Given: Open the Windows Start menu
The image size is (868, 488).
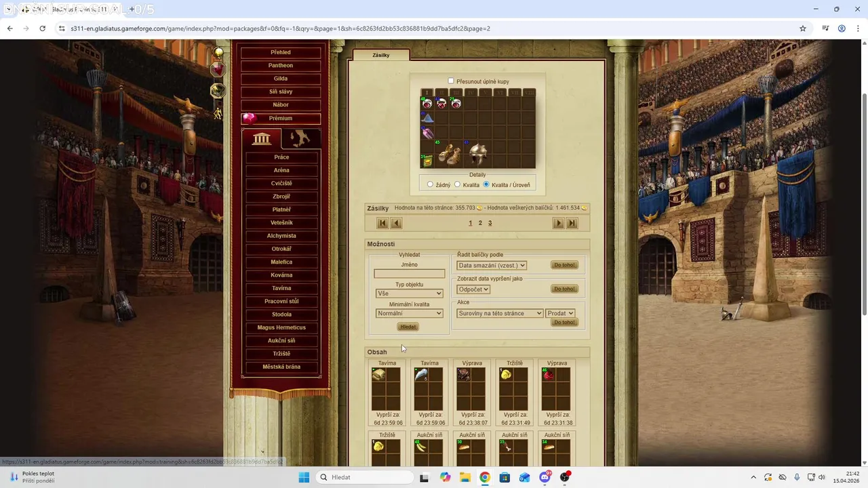Looking at the screenshot, I should point(304,477).
